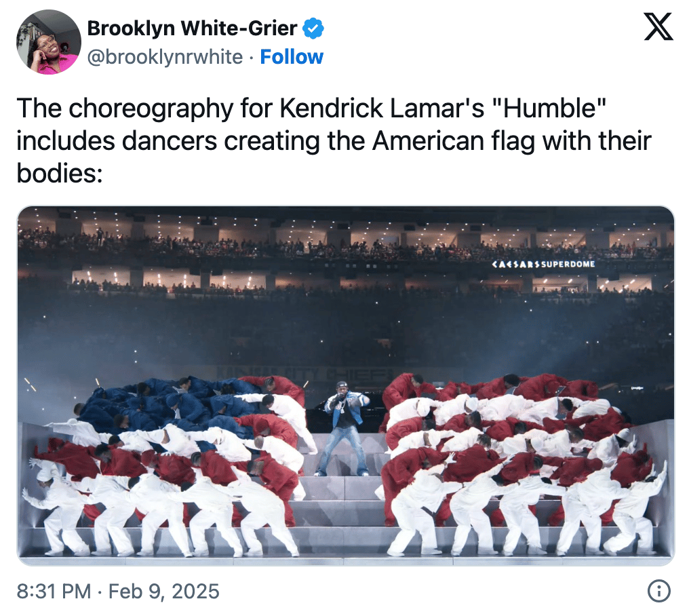Click the Brooklyn White-Grier display name
The width and height of the screenshot is (689, 616).
point(192,28)
